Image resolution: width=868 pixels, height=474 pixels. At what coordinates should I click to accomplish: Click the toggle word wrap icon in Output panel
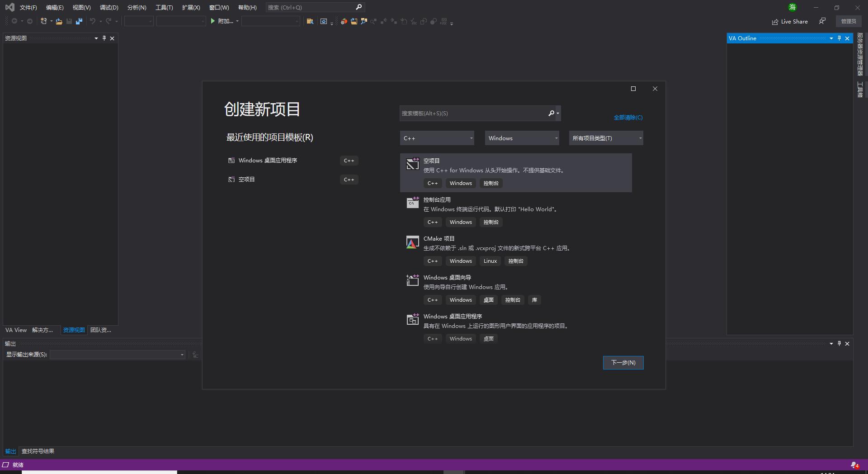tap(195, 355)
